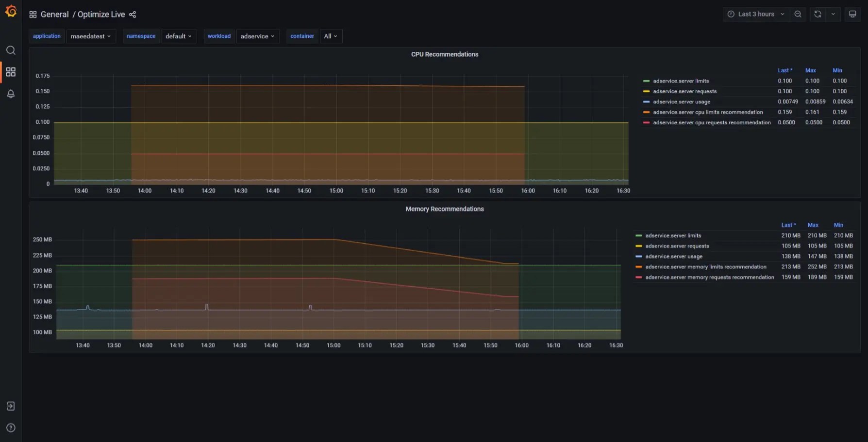Zoom out time range magnifier icon
Viewport: 868px width, 442px height.
tap(798, 14)
